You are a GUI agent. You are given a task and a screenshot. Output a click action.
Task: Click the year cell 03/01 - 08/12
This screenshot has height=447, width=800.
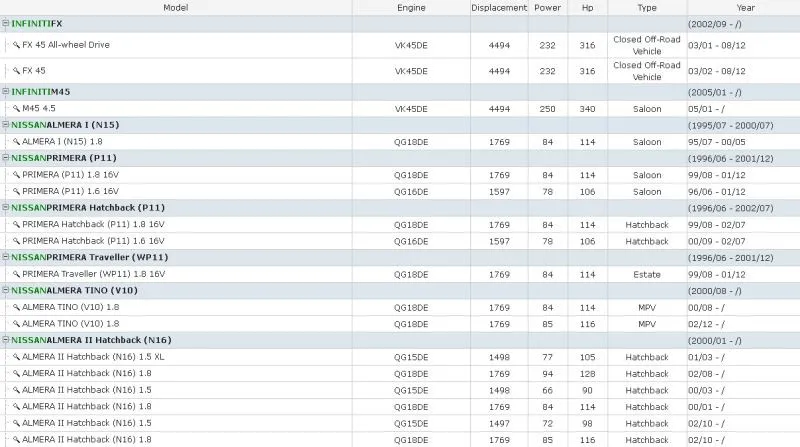coord(716,45)
